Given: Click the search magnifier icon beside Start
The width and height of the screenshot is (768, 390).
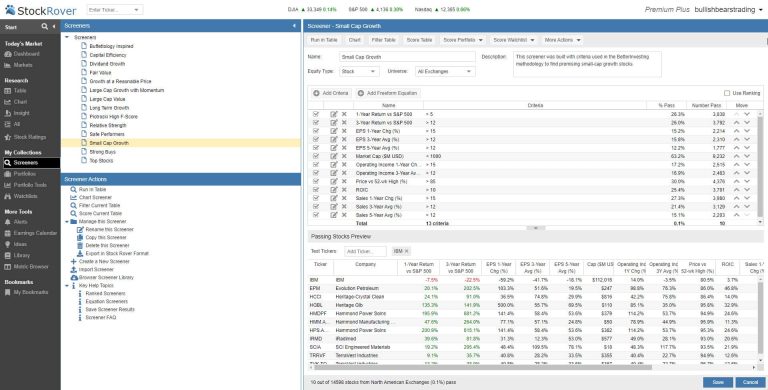Looking at the screenshot, I should coord(45,26).
